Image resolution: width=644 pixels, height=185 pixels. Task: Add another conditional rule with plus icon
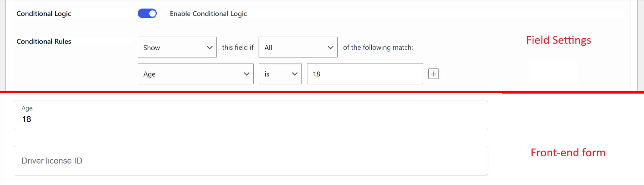[x=434, y=74]
